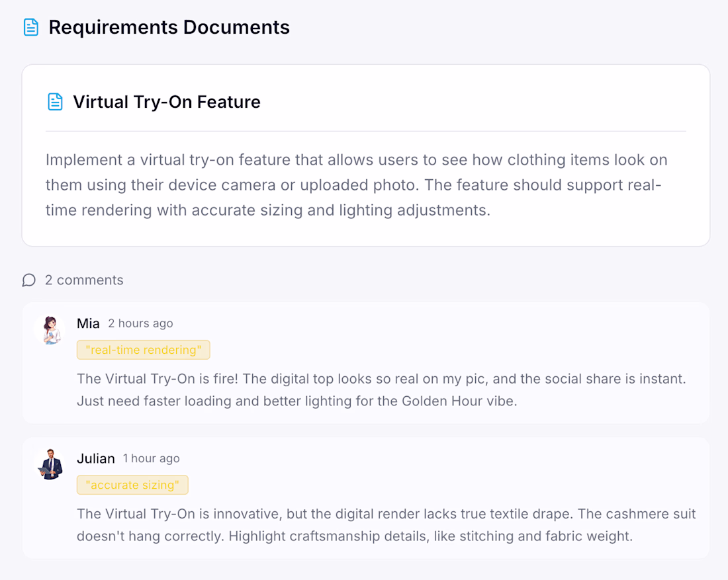Viewport: 728px width, 580px height.
Task: Click the "2 hours ago" timestamp
Action: [x=140, y=323]
